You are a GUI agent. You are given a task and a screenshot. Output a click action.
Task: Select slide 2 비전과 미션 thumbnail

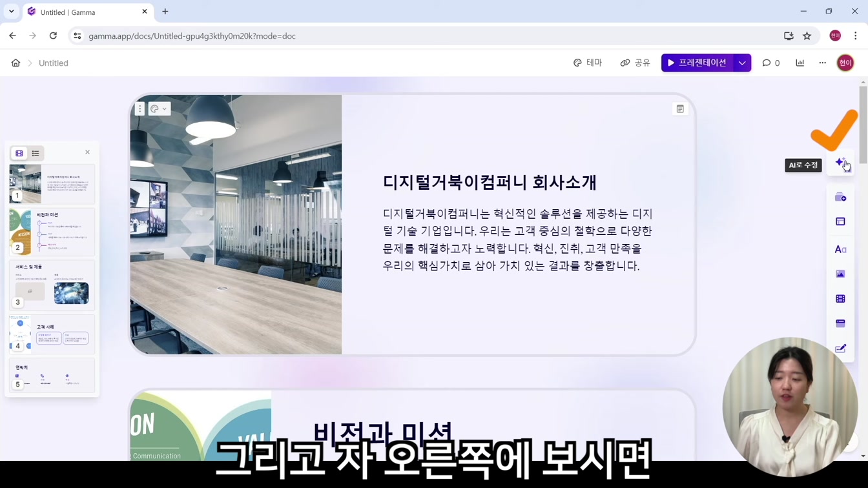52,232
